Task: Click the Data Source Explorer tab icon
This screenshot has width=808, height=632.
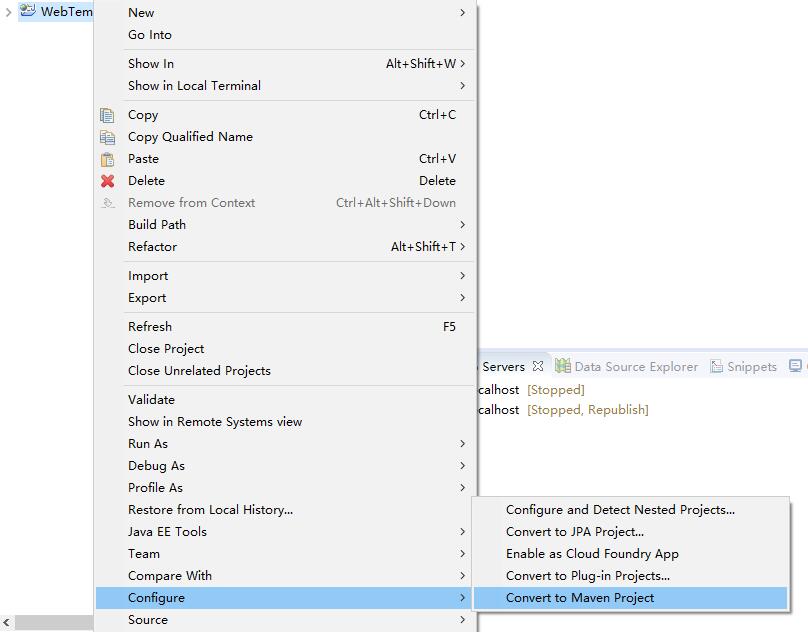Action: 563,366
